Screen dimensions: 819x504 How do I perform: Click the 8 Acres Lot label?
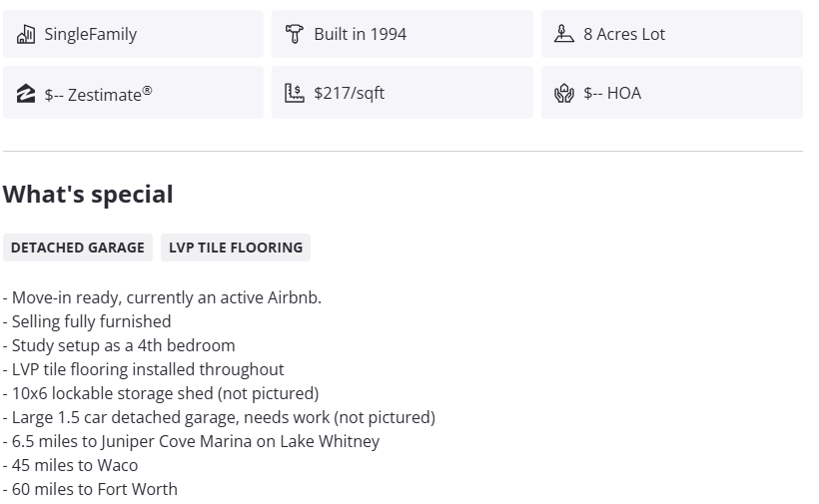[x=624, y=34]
